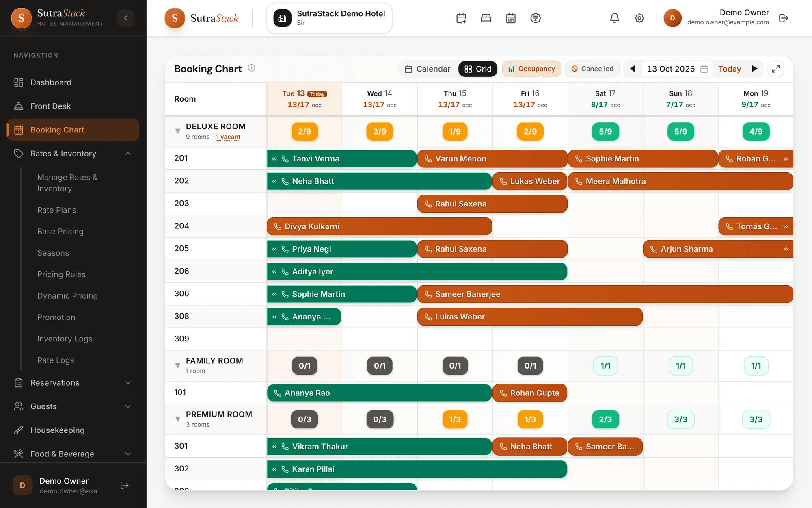Open new booking calendar-plus icon in header
The height and width of the screenshot is (508, 812).
click(461, 18)
